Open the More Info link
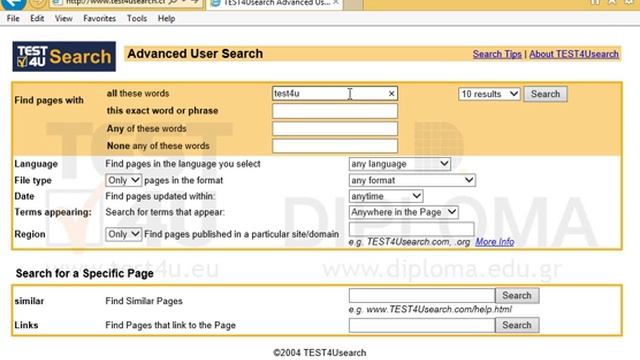Viewport: 640px width, 360px height. (495, 242)
